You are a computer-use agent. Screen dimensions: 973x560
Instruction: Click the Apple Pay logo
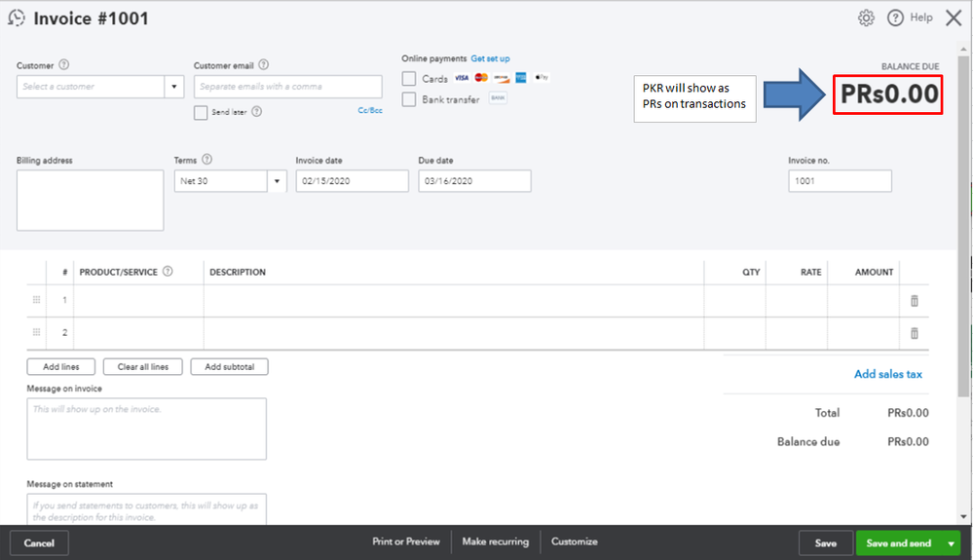(x=542, y=78)
